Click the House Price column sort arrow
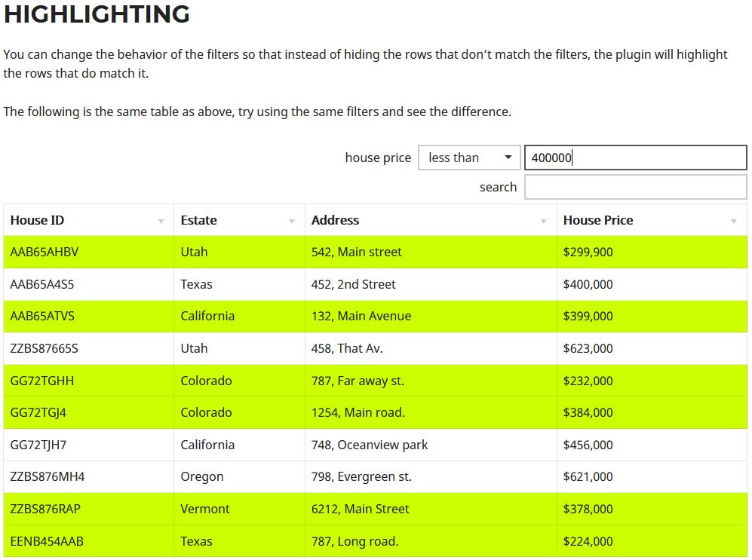Viewport: 752px width, 560px height. pos(734,222)
